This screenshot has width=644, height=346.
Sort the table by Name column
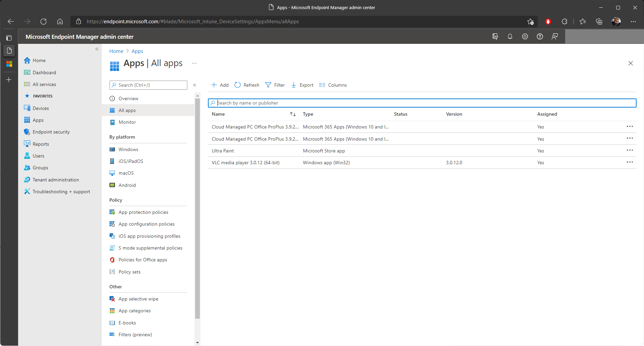(x=293, y=114)
